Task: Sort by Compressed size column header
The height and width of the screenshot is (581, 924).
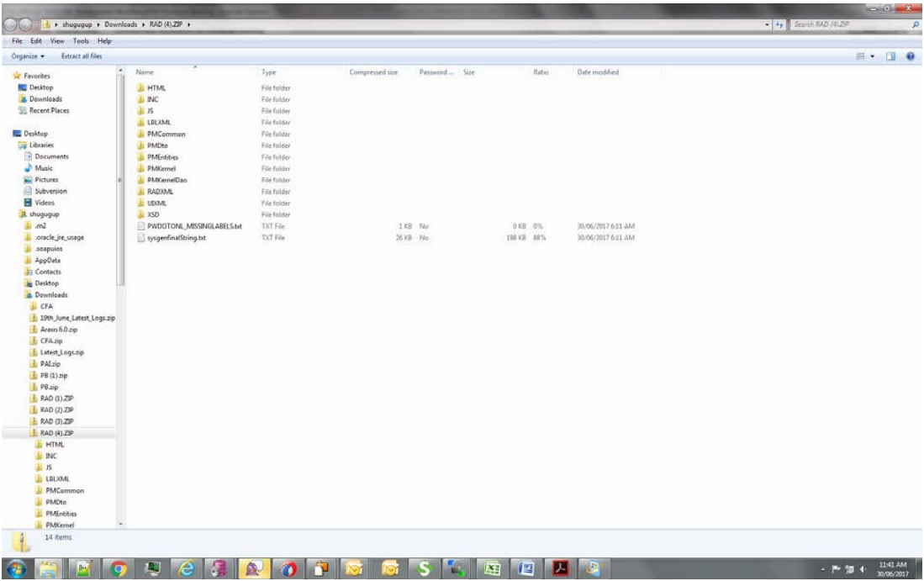Action: 373,72
